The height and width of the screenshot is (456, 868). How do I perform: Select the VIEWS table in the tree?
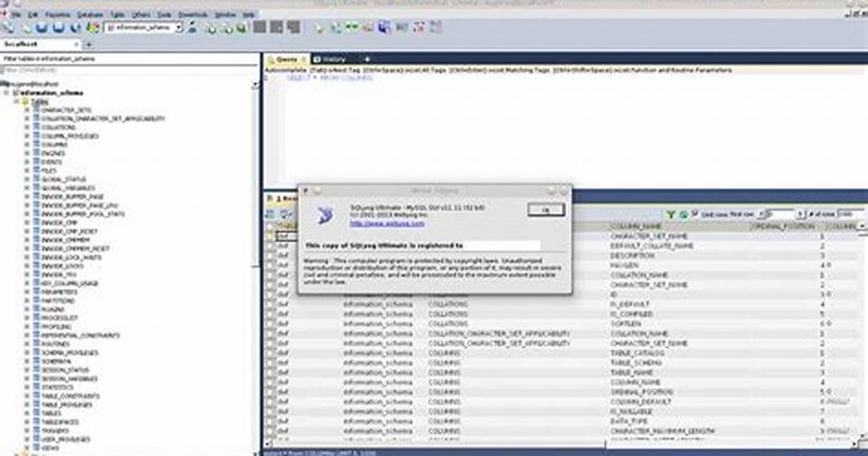click(x=50, y=448)
